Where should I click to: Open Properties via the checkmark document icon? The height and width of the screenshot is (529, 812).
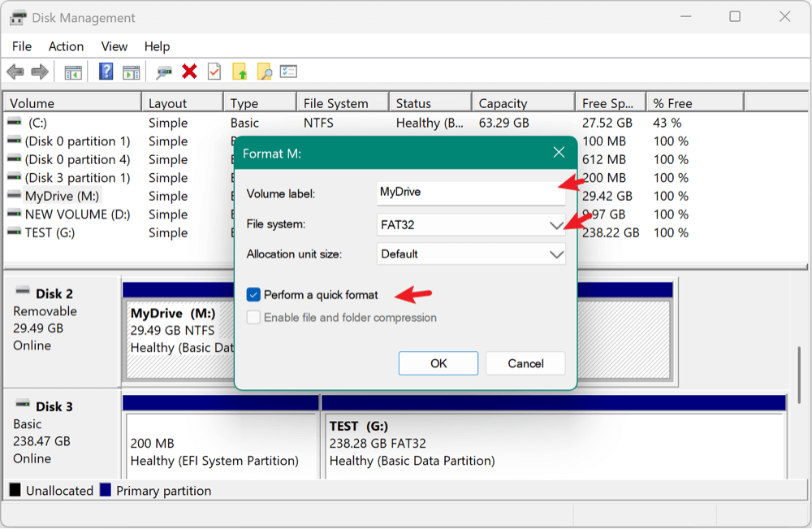tap(214, 72)
